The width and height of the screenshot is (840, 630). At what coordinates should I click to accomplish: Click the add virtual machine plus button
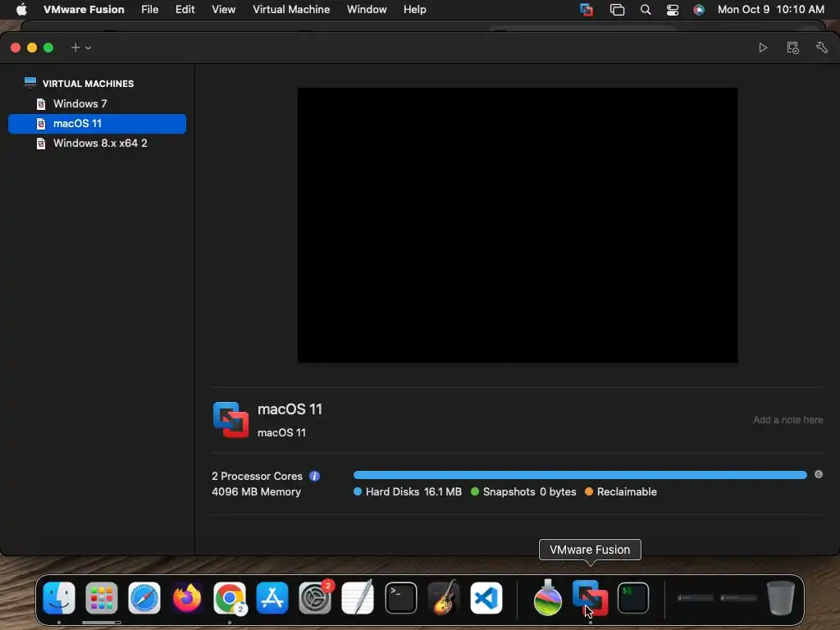pyautogui.click(x=75, y=48)
